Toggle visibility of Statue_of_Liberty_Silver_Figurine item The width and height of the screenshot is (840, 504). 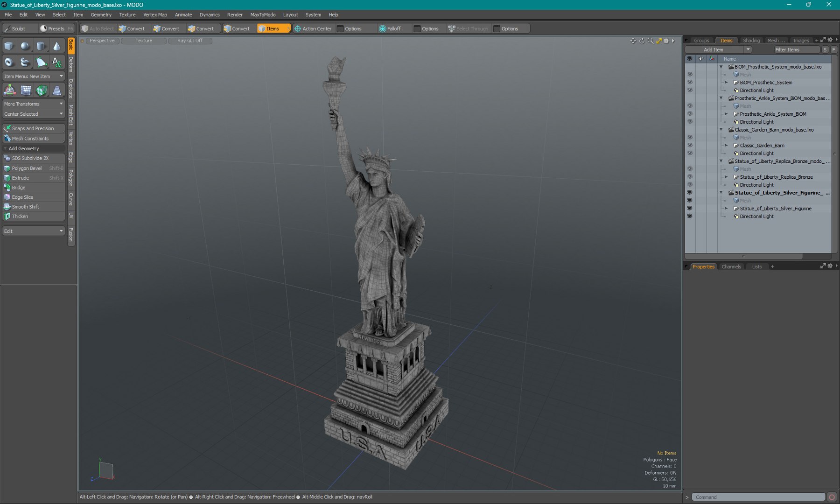pos(690,209)
